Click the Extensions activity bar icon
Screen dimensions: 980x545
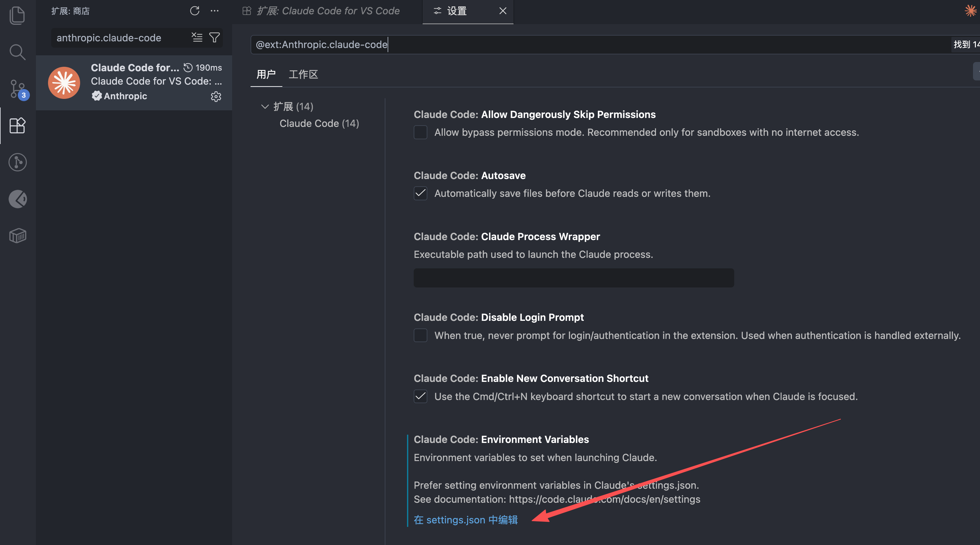[17, 126]
